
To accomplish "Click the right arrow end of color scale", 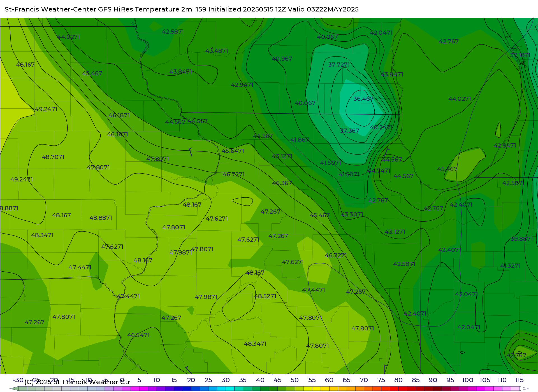I will [x=524, y=389].
